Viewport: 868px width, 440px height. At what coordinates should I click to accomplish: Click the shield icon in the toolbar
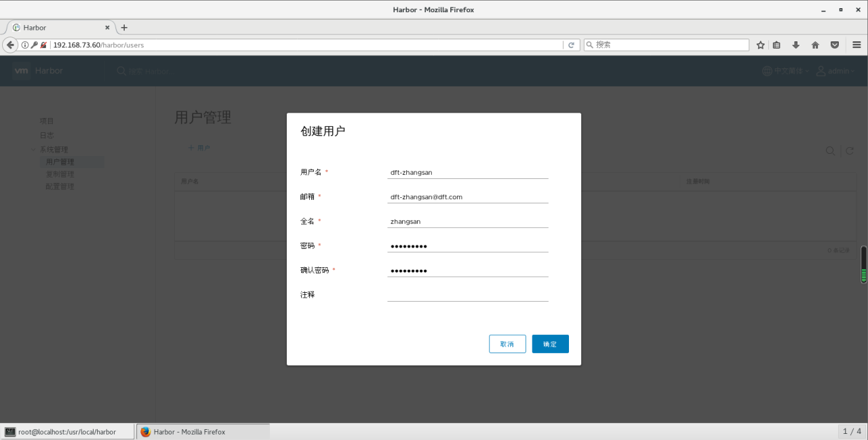click(834, 44)
